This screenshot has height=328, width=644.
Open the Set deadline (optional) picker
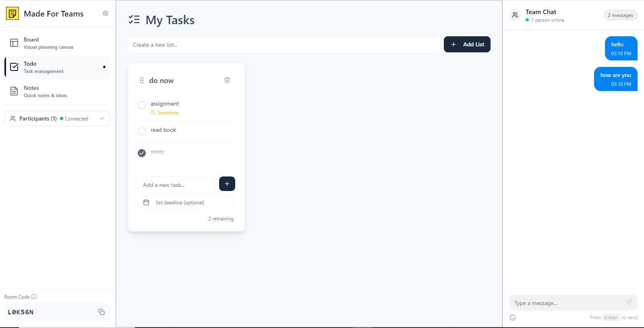coord(186,202)
